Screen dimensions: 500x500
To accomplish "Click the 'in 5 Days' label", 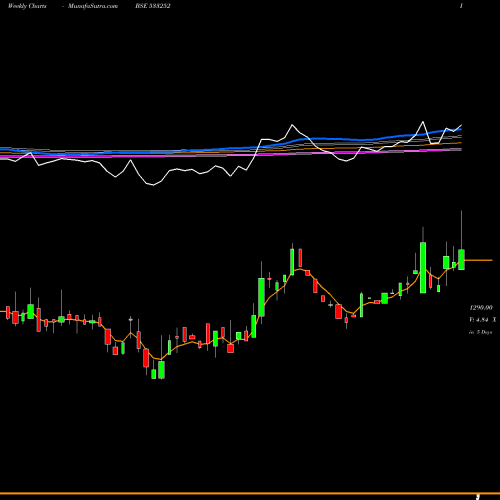I will (x=481, y=332).
